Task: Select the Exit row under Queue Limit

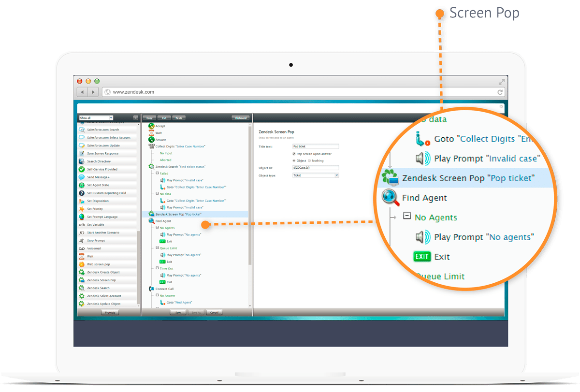Action: coord(166,261)
